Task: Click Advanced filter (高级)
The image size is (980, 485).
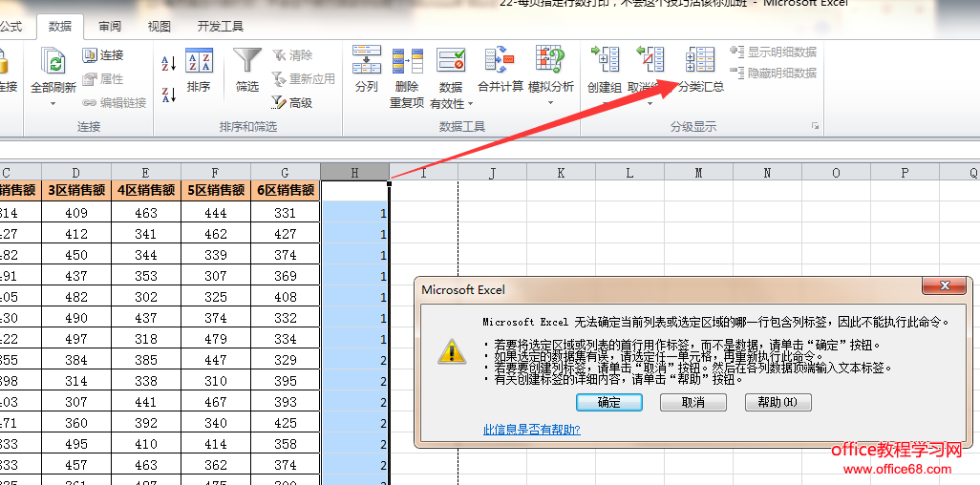Action: 292,102
